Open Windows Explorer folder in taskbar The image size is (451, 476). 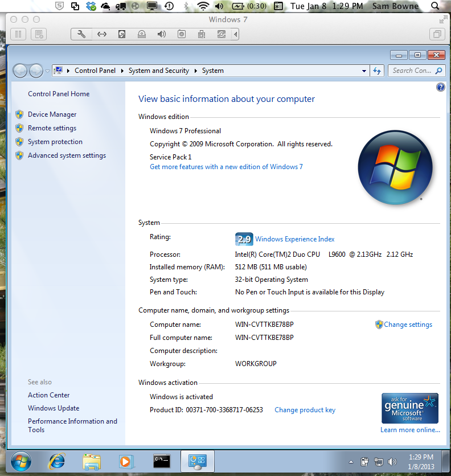(x=92, y=461)
